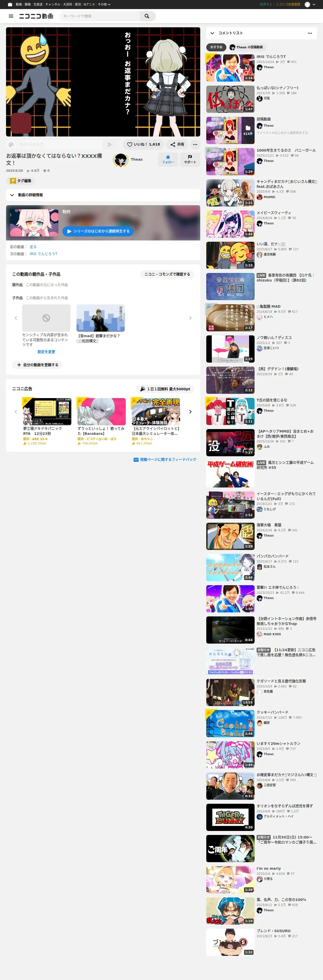Play series with シリーズのはじめから連続再生する

(x=98, y=231)
